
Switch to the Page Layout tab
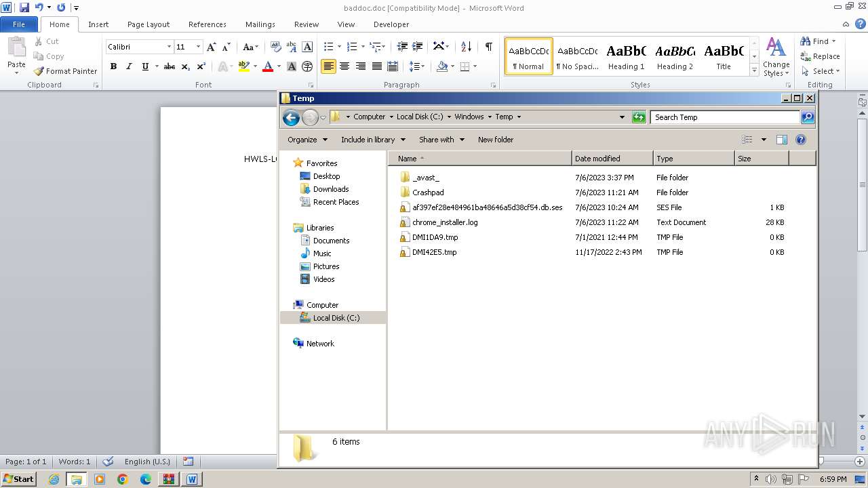(149, 24)
